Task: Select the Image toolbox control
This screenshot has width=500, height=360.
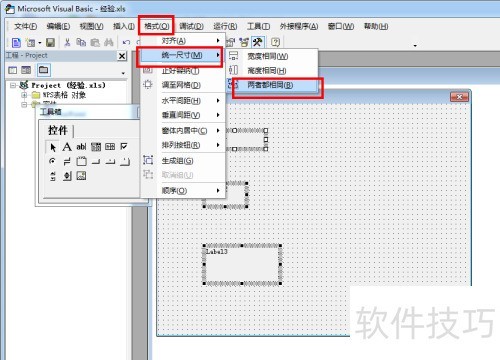Action: coord(81,176)
